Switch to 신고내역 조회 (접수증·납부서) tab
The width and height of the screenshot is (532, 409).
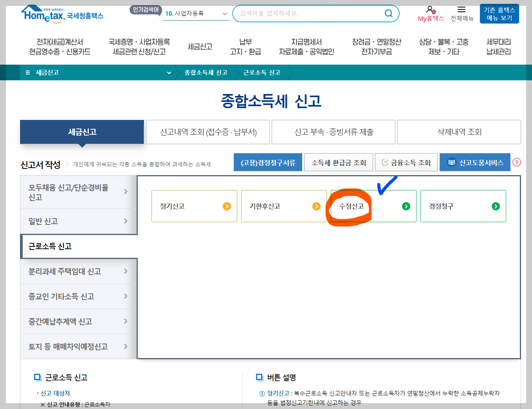tap(207, 132)
